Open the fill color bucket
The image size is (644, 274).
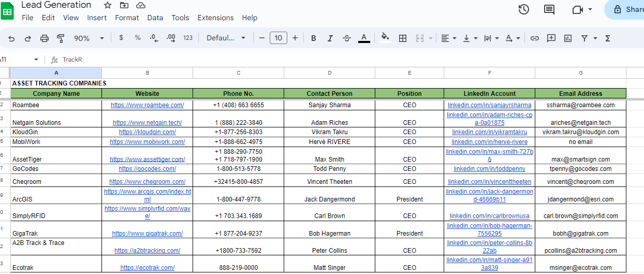pyautogui.click(x=385, y=38)
